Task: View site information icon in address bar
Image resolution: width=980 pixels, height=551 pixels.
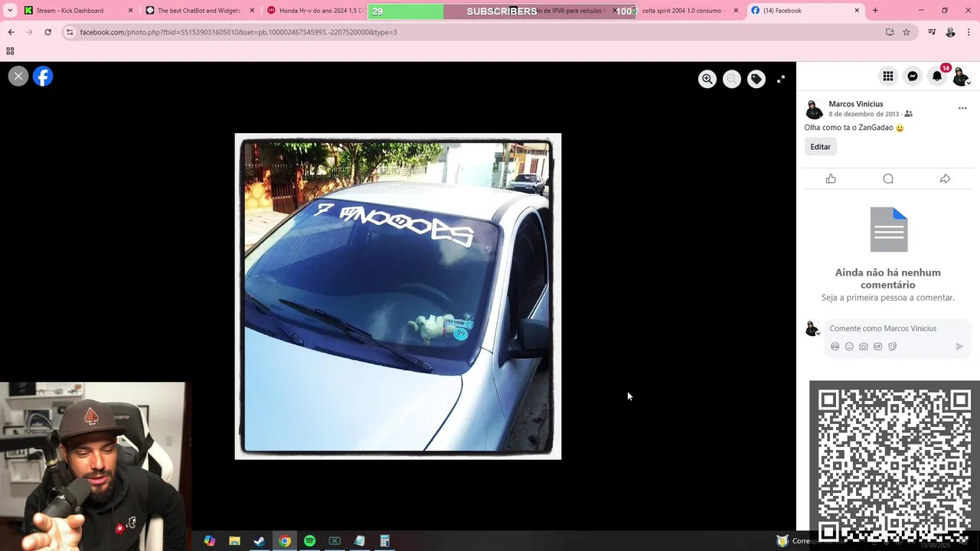Action: (x=70, y=32)
